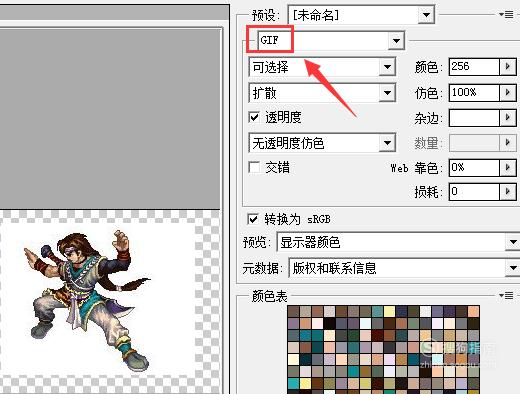Click into the 仿色 100% field

474,92
